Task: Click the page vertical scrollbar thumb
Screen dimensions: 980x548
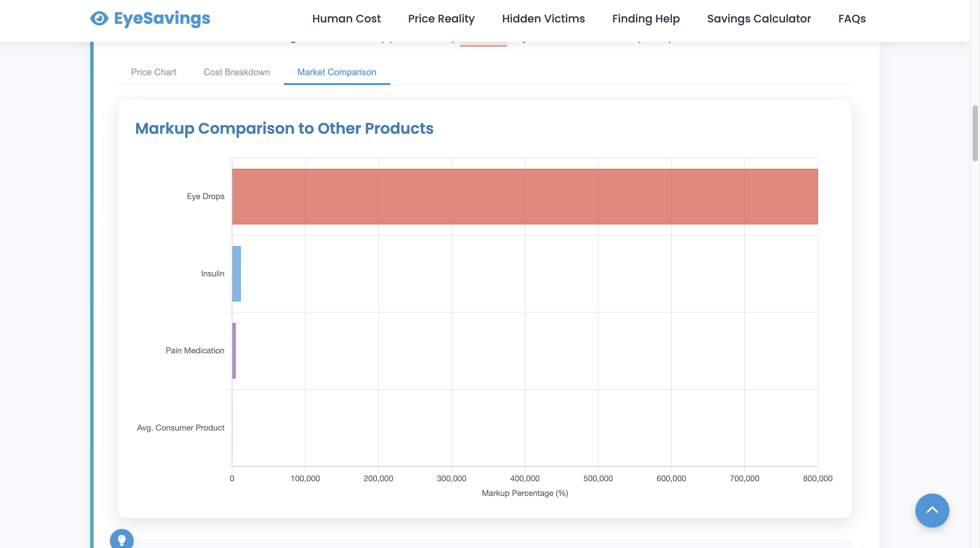Action: pyautogui.click(x=975, y=133)
